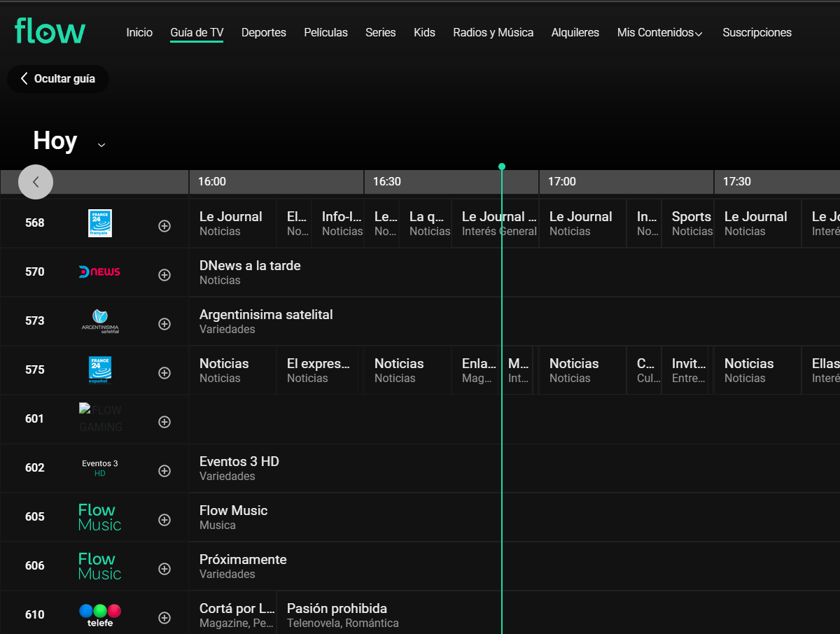Open Telefe channel logo
The height and width of the screenshot is (634, 840).
(100, 615)
